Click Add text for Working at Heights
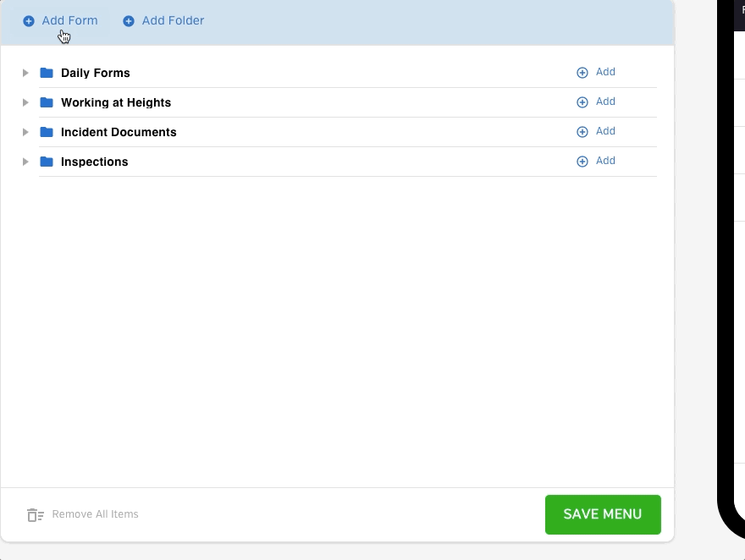 click(x=606, y=102)
